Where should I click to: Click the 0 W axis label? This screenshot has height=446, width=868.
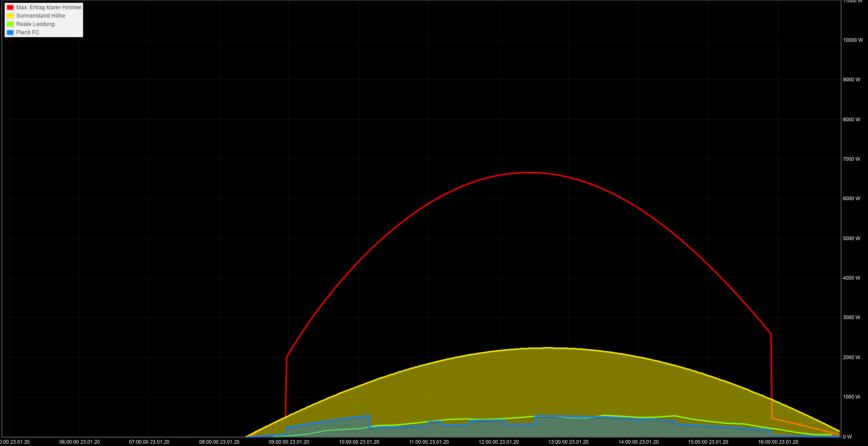pyautogui.click(x=848, y=437)
